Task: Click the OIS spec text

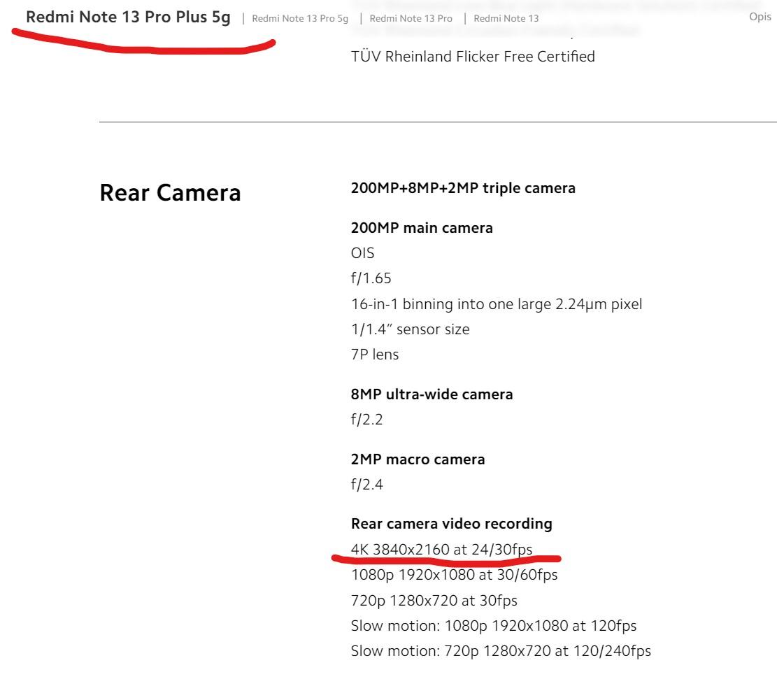Action: pos(362,253)
